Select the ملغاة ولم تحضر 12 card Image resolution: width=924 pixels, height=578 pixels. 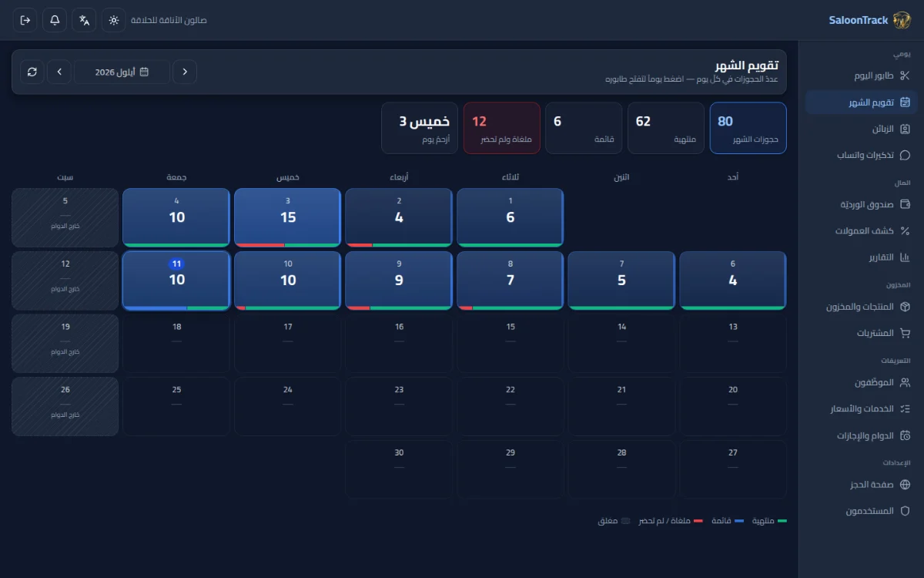(x=501, y=128)
